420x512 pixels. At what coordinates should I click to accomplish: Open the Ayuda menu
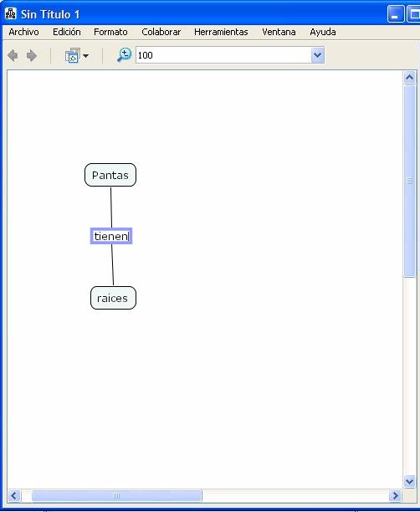tap(323, 32)
